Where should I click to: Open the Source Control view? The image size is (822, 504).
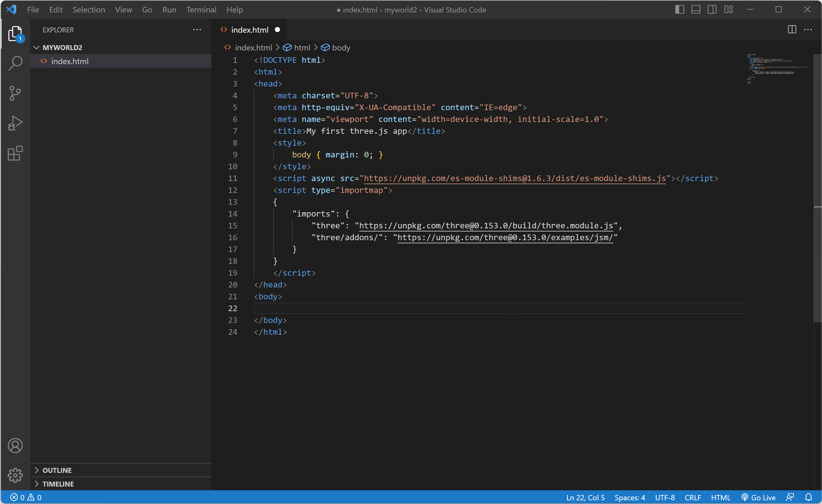click(15, 93)
